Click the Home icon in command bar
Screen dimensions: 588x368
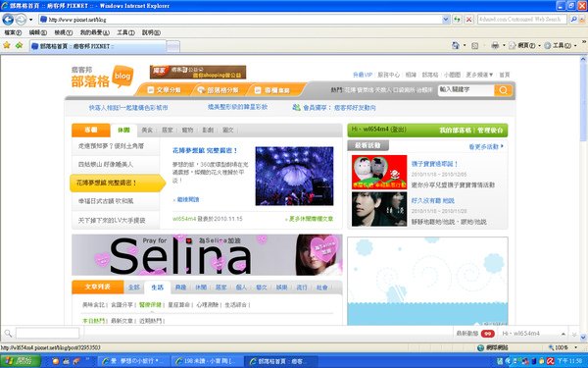tap(456, 45)
